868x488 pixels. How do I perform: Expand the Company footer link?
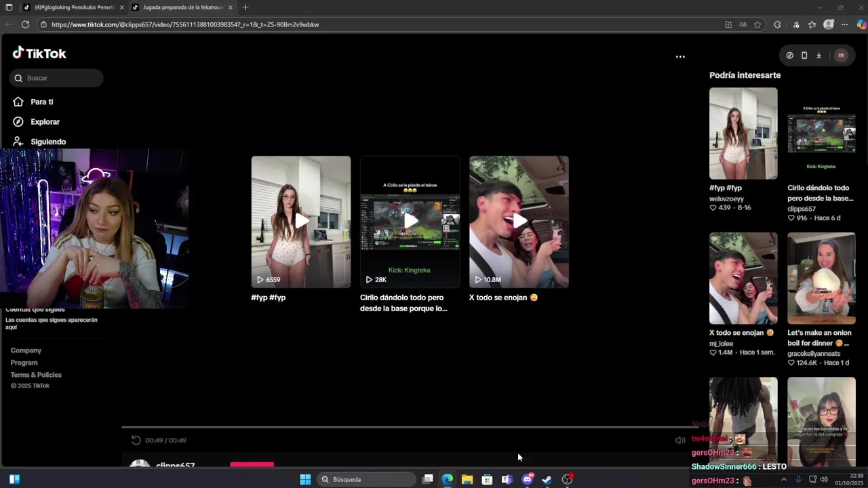(x=26, y=350)
